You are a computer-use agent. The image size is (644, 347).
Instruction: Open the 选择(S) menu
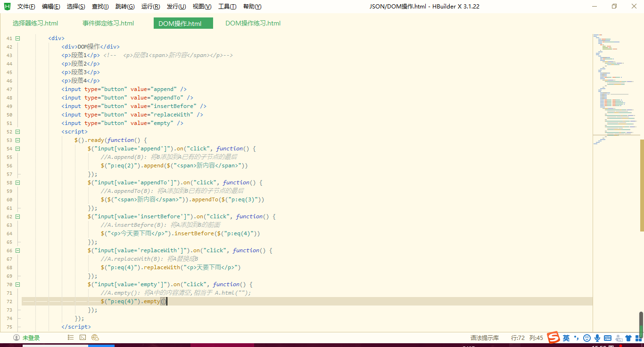point(76,7)
